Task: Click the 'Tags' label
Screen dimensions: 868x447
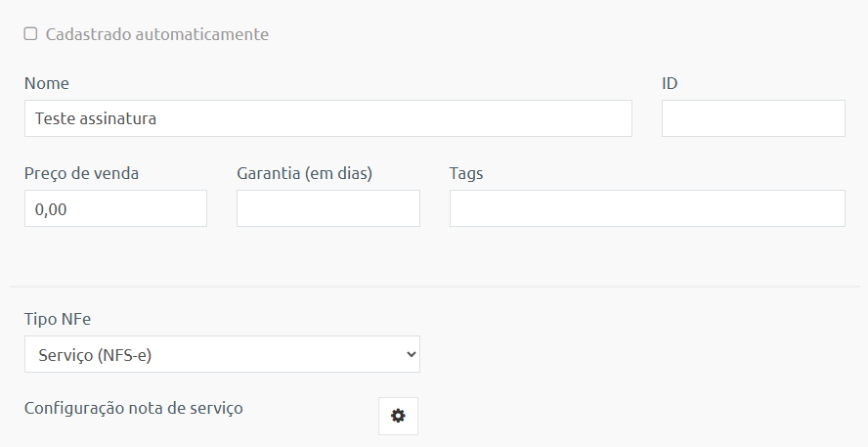Action: [466, 173]
